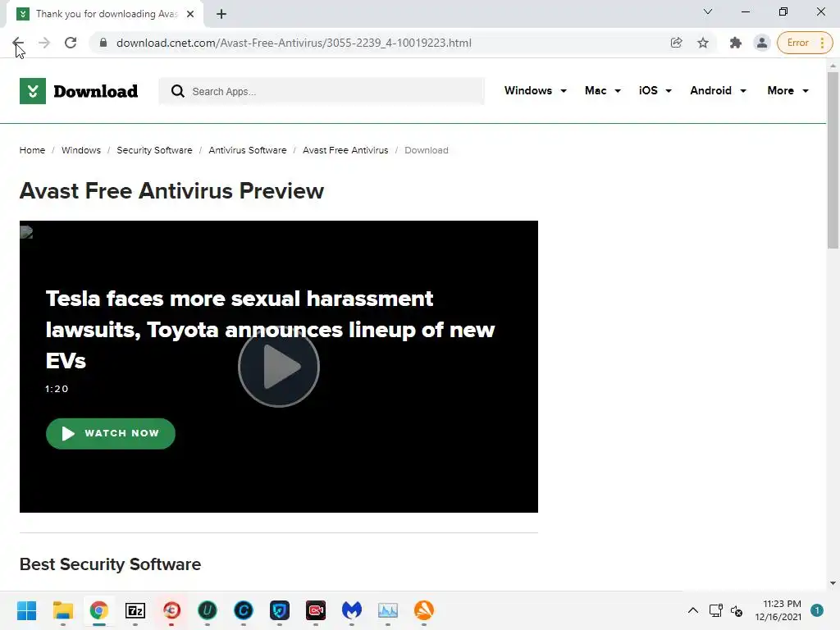Screen dimensions: 840x630
Task: Open Antivirus Software breadcrumb link
Action: point(248,150)
